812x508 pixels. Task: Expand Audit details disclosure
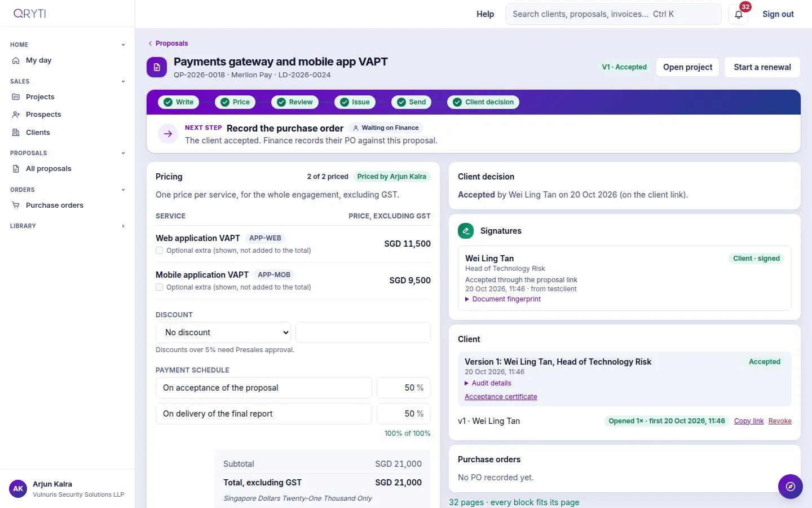[x=488, y=383]
